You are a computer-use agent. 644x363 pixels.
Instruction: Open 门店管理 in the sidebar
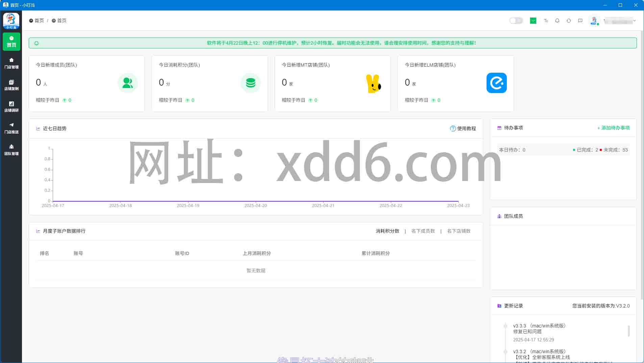(x=11, y=63)
